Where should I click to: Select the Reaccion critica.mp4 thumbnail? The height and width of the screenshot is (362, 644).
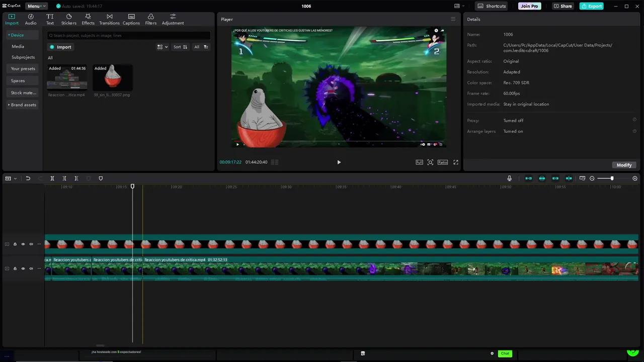click(67, 77)
